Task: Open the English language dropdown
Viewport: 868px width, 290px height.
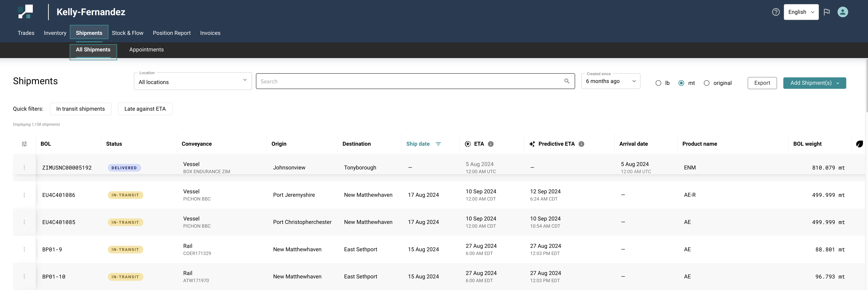Action: 801,12
